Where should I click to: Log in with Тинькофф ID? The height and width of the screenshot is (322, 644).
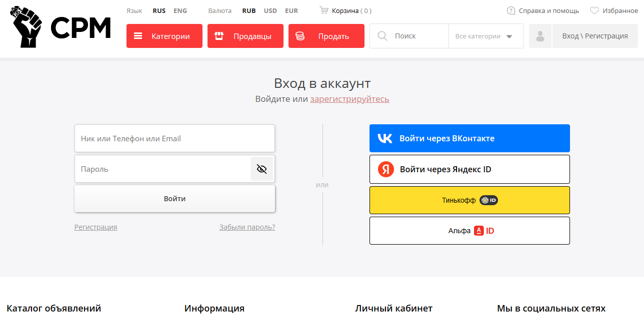point(469,200)
